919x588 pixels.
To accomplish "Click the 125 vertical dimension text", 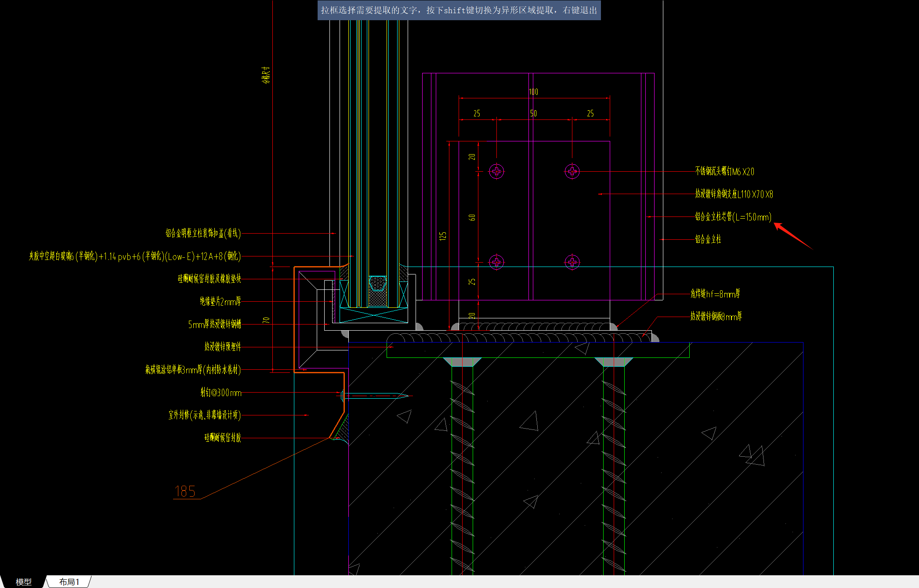I will pyautogui.click(x=443, y=236).
